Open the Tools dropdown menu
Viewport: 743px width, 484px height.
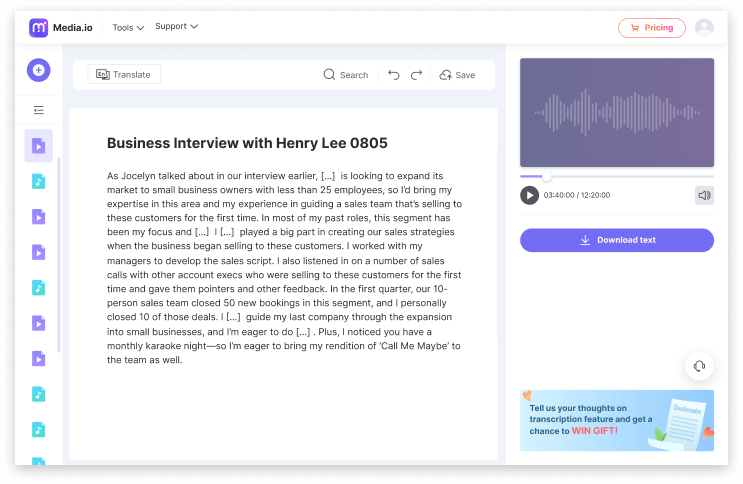pos(128,27)
